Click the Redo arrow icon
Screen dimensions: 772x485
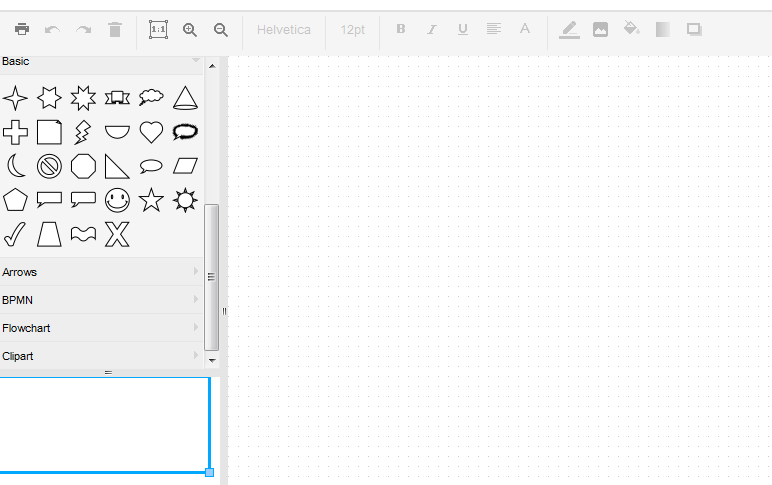pos(84,30)
